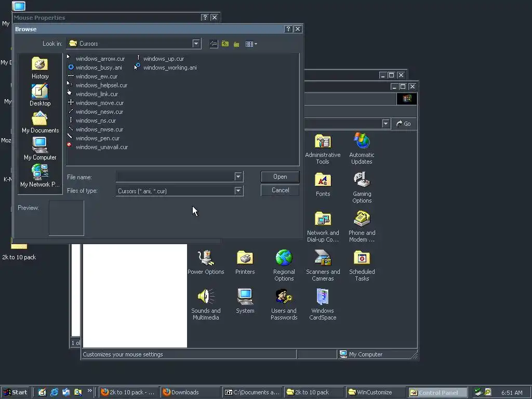The image size is (532, 399).
Task: Click the Browse dialog help question mark
Action: [288, 29]
